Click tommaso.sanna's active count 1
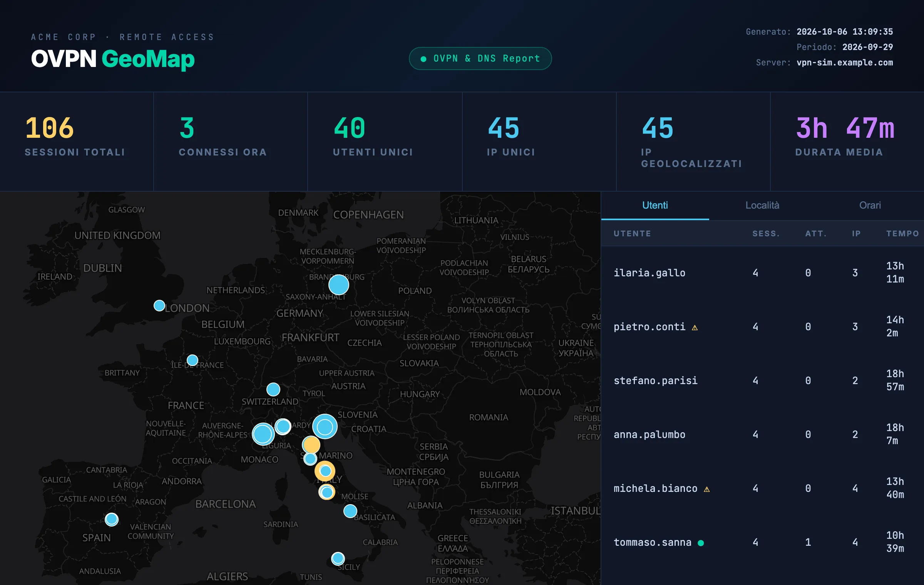924x585 pixels. [x=808, y=542]
